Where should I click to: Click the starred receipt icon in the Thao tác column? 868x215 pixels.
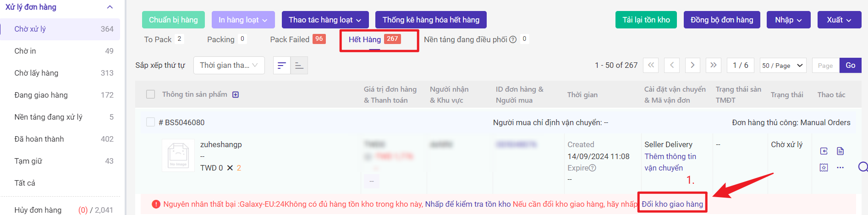(x=824, y=167)
